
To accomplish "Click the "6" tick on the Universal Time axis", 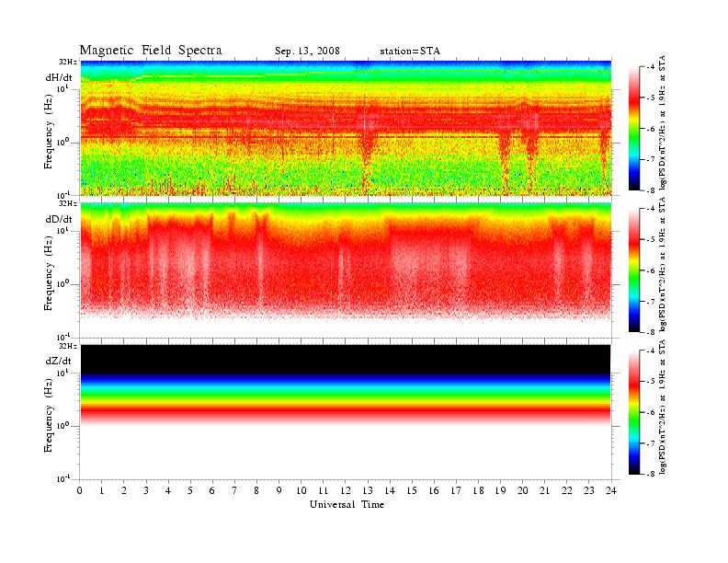I will click(212, 490).
